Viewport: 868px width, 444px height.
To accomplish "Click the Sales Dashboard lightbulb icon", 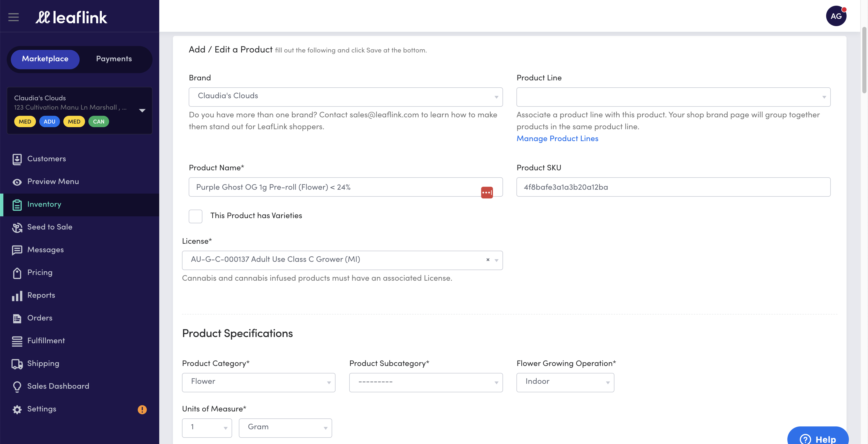I will click(x=17, y=387).
